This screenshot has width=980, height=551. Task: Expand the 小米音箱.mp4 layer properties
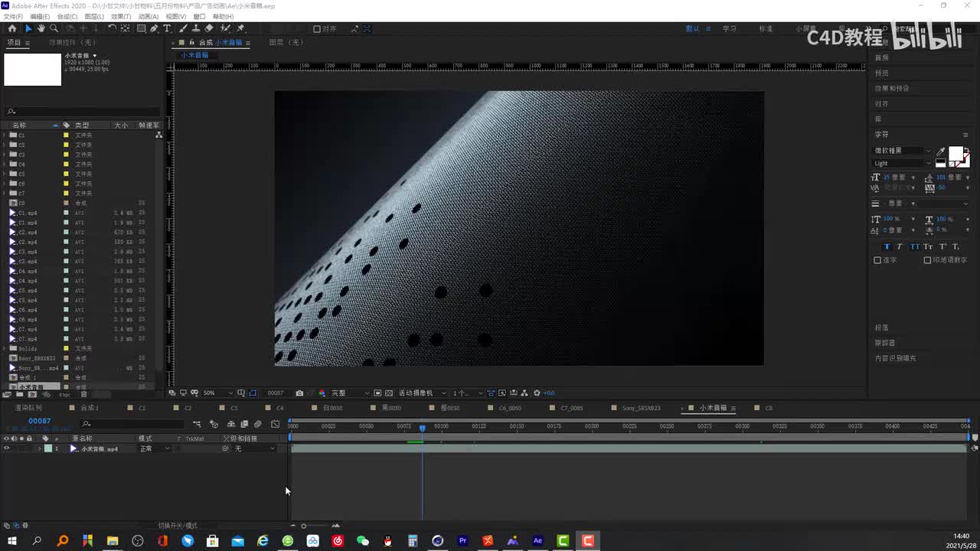click(x=40, y=448)
